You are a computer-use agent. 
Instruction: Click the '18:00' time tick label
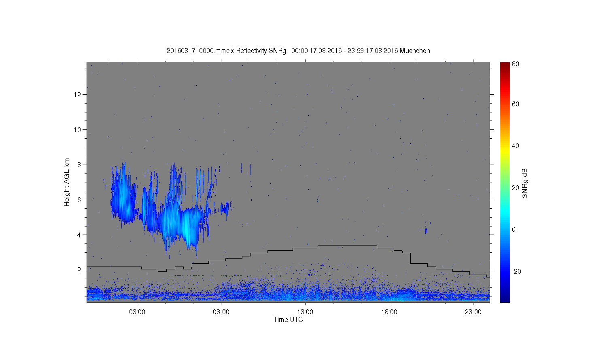tap(389, 312)
